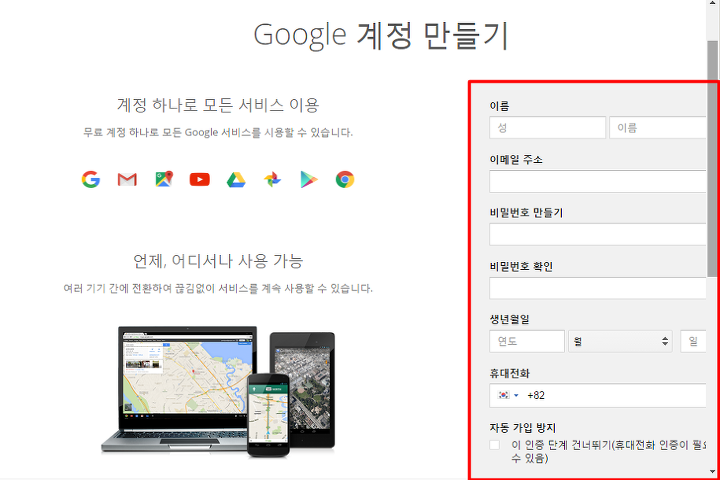Click the 연도 year field
Image resolution: width=720 pixels, height=480 pixels.
click(x=527, y=341)
